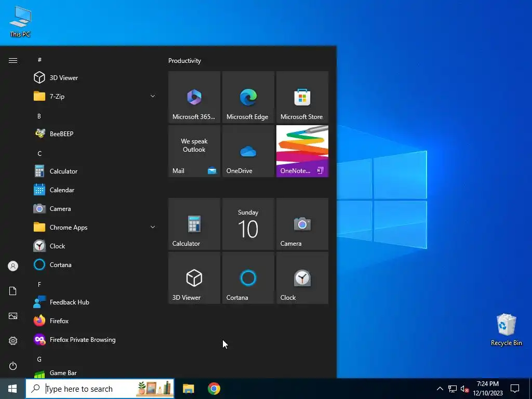Select the 'C' letter header
Viewport: 532px width, 399px height.
39,153
